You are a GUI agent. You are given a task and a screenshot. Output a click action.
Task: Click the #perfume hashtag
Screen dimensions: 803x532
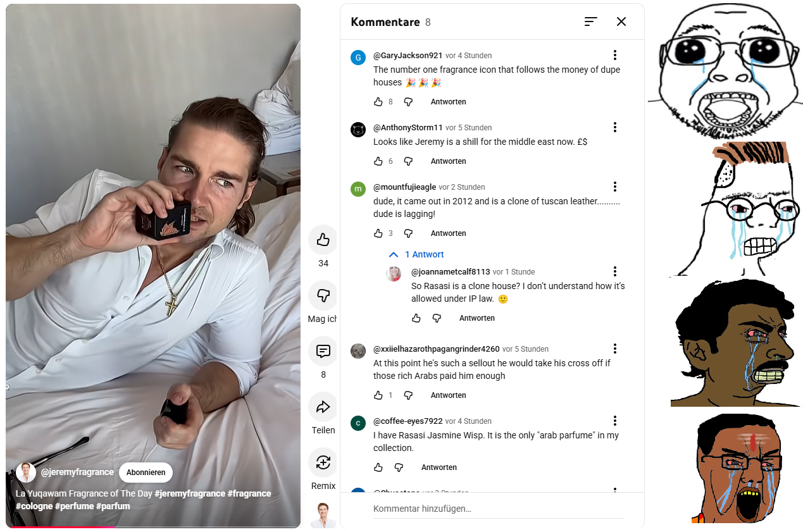pos(74,506)
